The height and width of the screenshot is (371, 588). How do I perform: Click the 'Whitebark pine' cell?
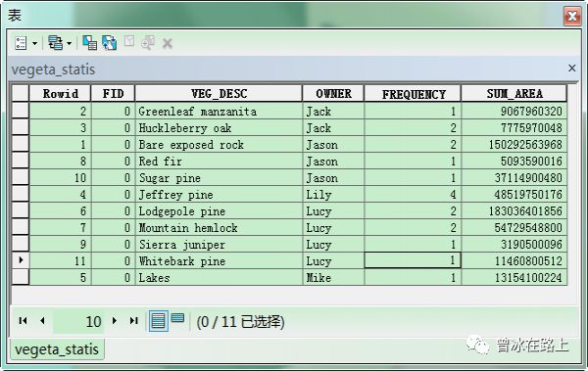219,260
